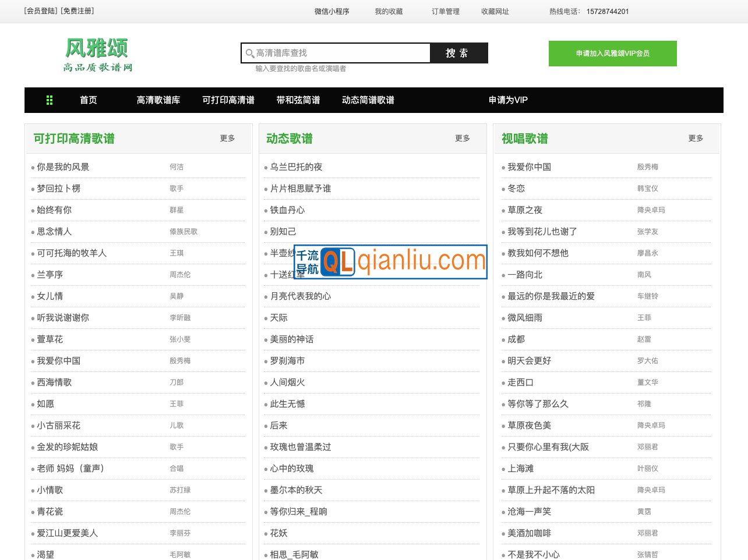Open the song 乌兰巴托的夜
The width and height of the screenshot is (748, 560).
point(296,167)
